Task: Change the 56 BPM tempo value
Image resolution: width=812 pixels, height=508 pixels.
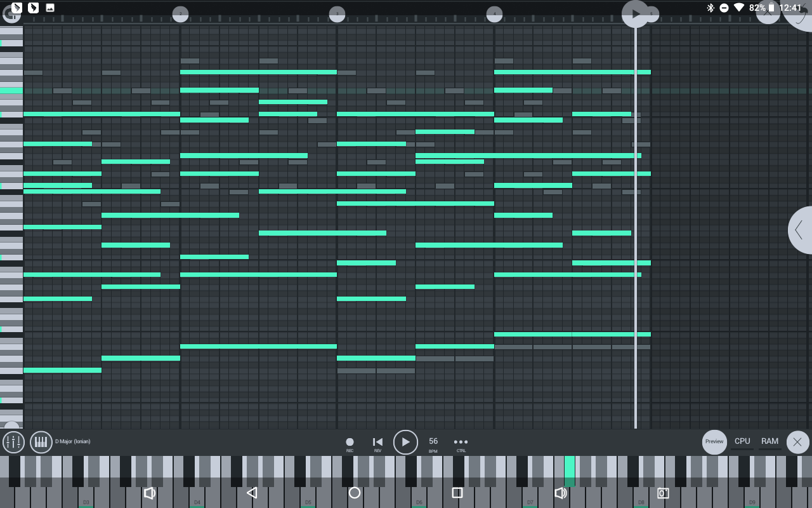Action: [x=433, y=443]
